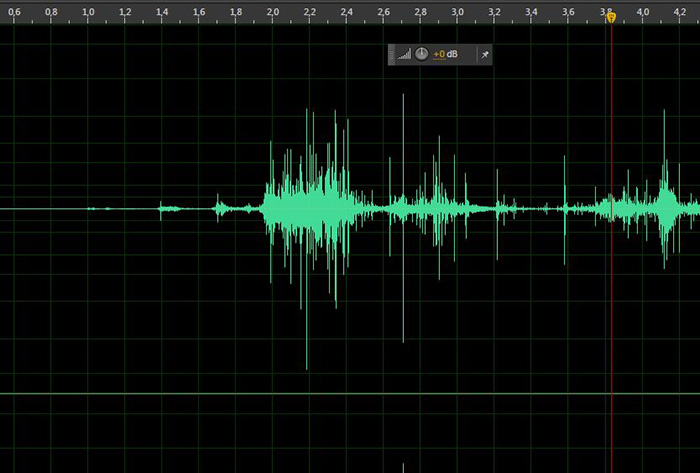Click the 0.6 mark on time ruler
This screenshot has height=473, width=700.
pyautogui.click(x=14, y=12)
